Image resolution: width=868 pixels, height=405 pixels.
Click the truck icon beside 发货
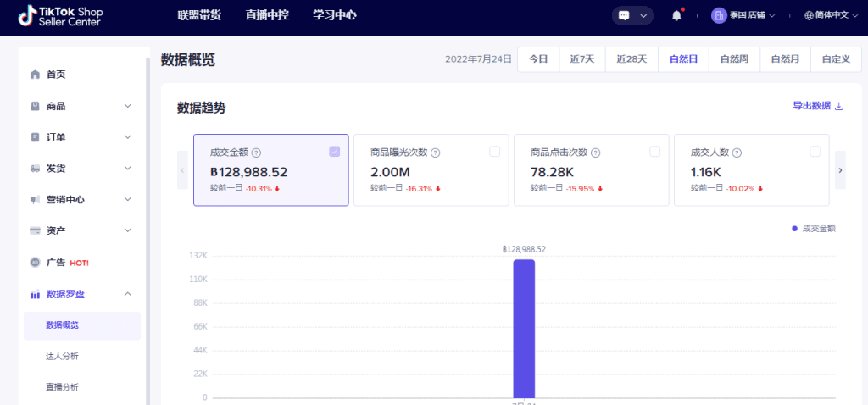(35, 169)
